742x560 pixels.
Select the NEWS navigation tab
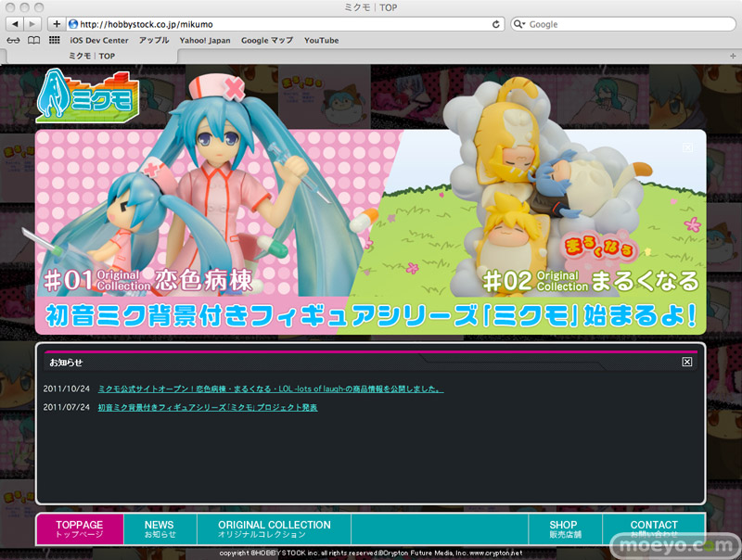click(x=159, y=529)
